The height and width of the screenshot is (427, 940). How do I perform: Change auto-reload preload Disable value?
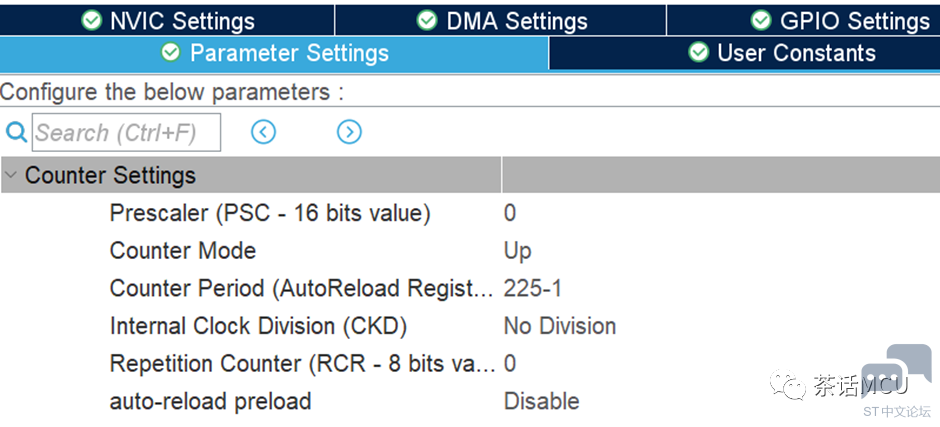point(719,401)
